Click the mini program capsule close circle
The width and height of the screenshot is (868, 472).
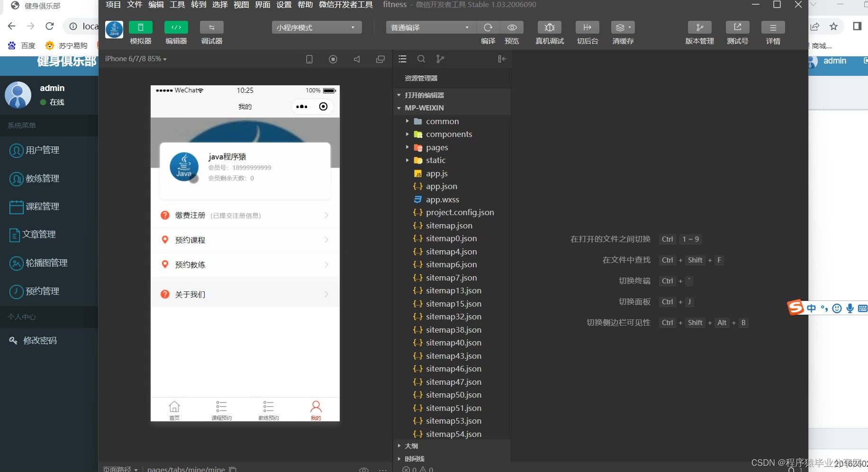[323, 107]
